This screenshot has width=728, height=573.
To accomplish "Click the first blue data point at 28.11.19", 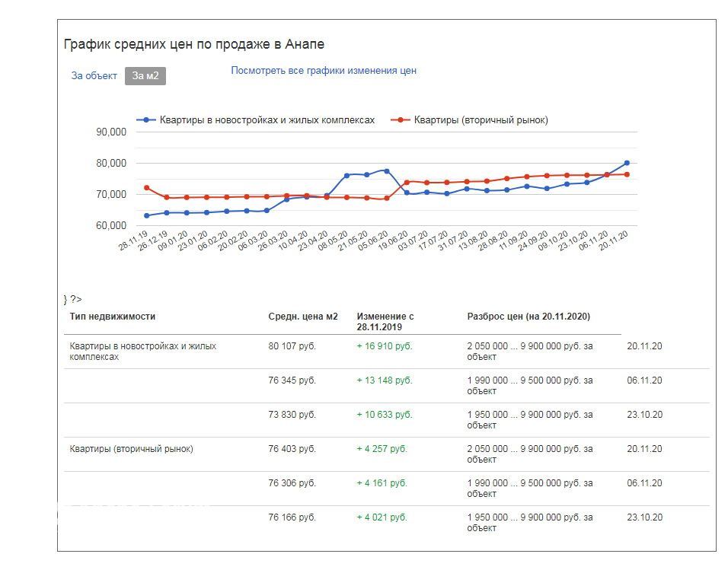I will pos(147,215).
